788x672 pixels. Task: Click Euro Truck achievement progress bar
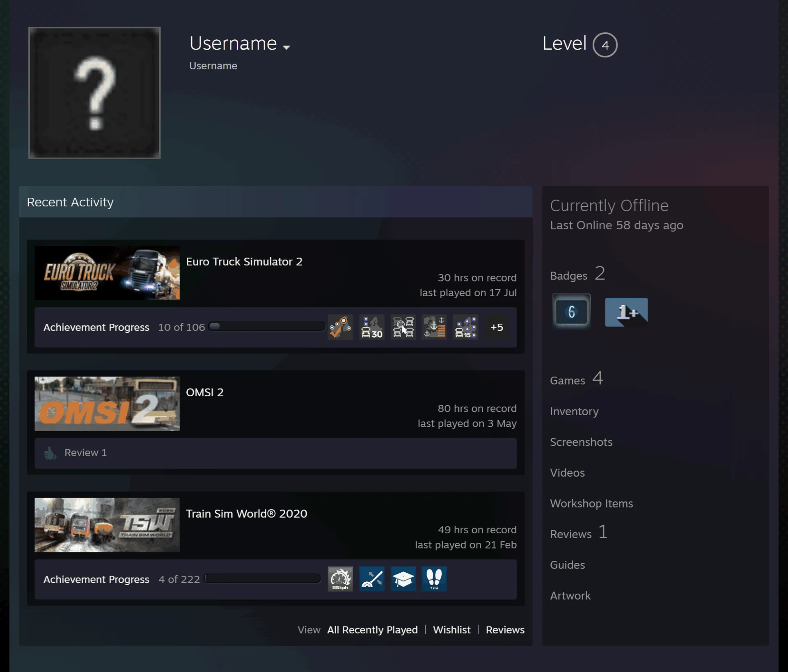[x=267, y=327]
